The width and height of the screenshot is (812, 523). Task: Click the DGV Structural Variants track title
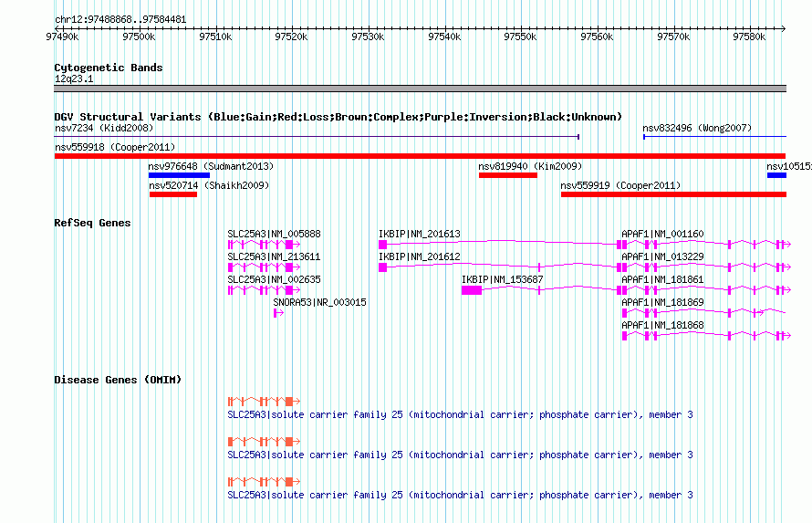[338, 117]
